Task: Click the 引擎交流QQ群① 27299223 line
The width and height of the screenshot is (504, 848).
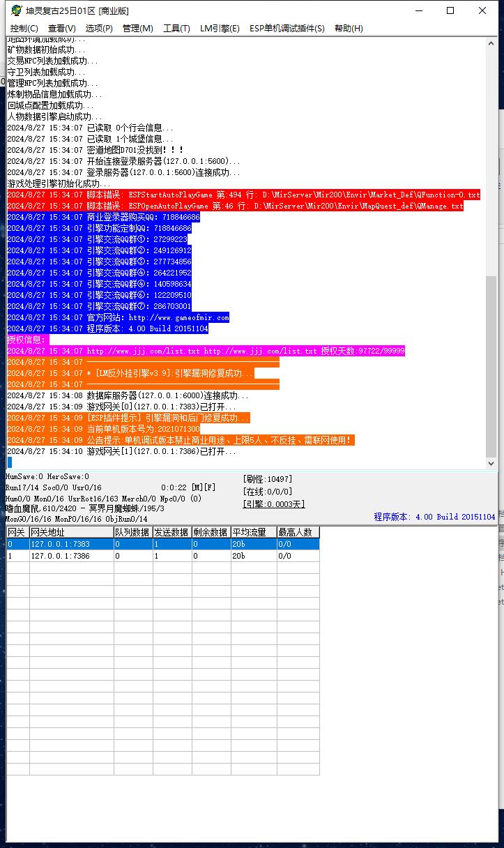Action: click(98, 239)
